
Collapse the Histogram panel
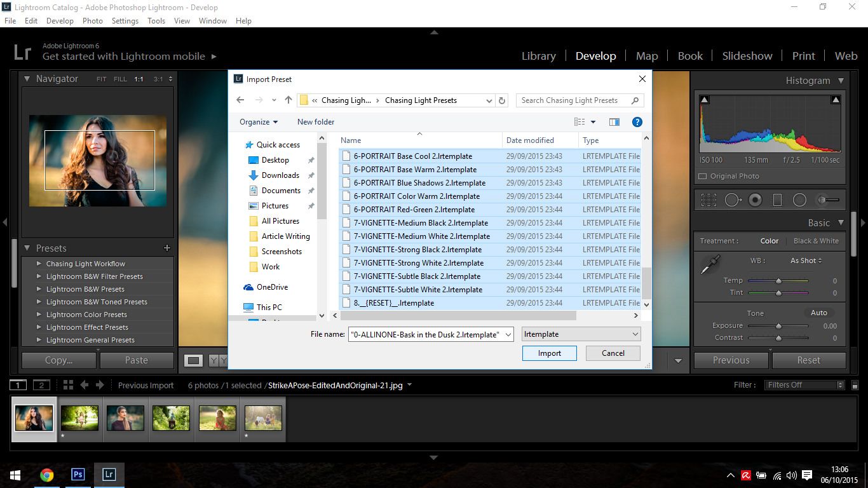841,81
